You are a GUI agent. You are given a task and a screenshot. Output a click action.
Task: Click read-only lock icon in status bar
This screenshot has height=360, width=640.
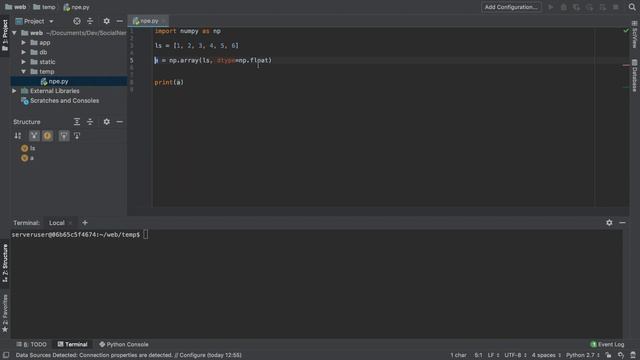pyautogui.click(x=608, y=355)
